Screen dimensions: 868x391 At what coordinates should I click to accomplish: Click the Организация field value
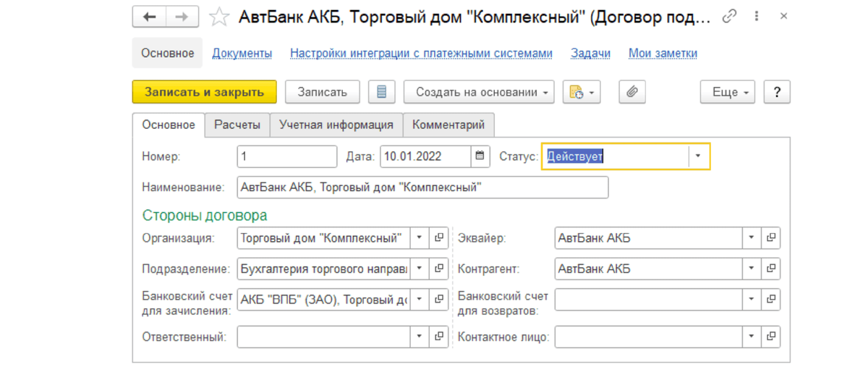pos(321,237)
